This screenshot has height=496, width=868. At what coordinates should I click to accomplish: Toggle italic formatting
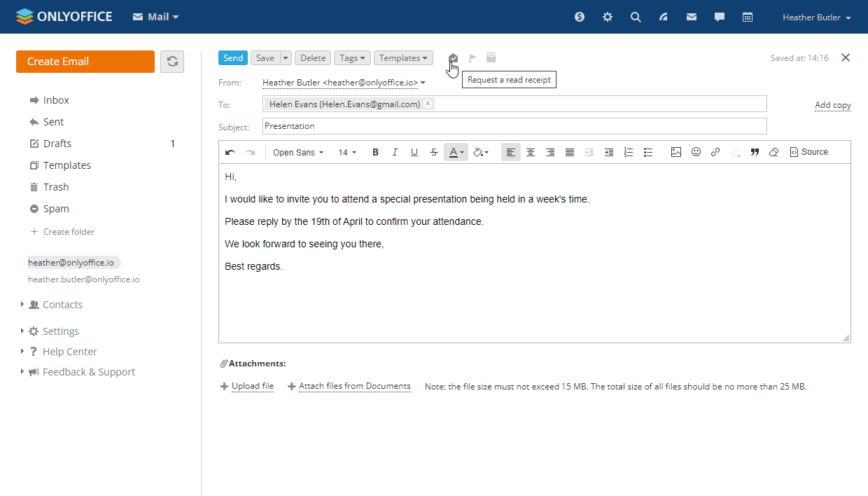tap(395, 152)
